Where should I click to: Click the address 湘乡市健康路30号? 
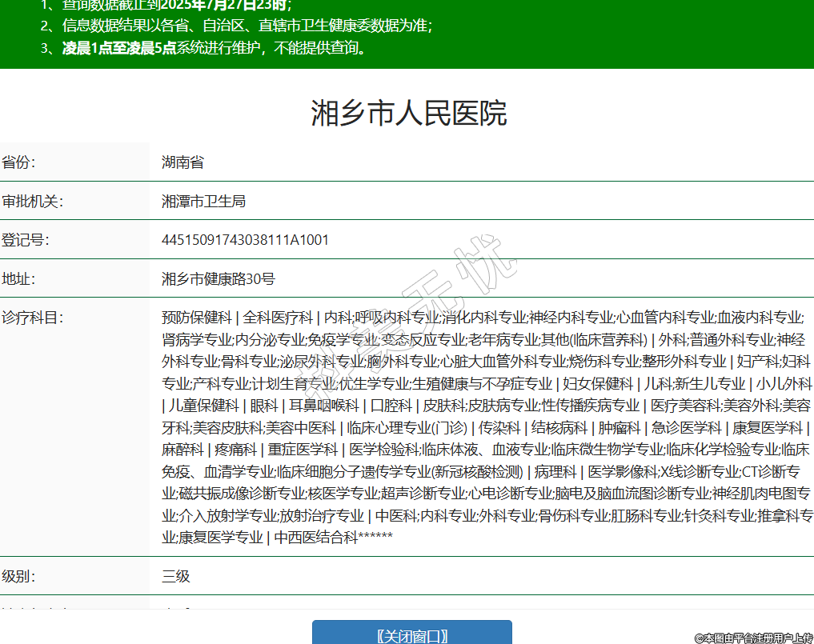(x=218, y=279)
